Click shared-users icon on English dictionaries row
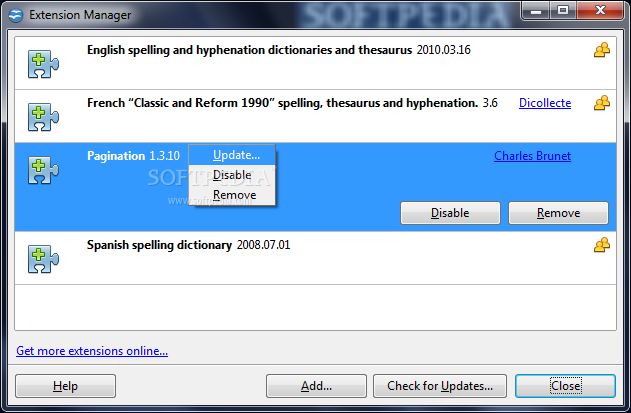The height and width of the screenshot is (413, 631). [x=602, y=50]
